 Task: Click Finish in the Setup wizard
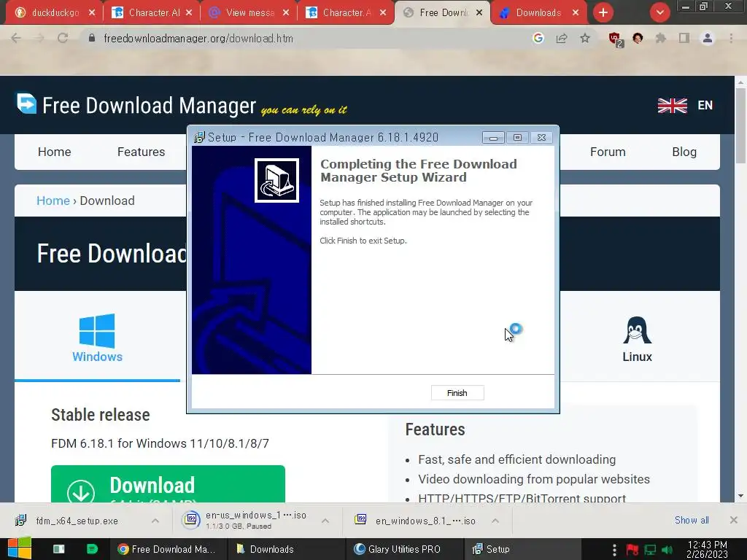pyautogui.click(x=457, y=393)
